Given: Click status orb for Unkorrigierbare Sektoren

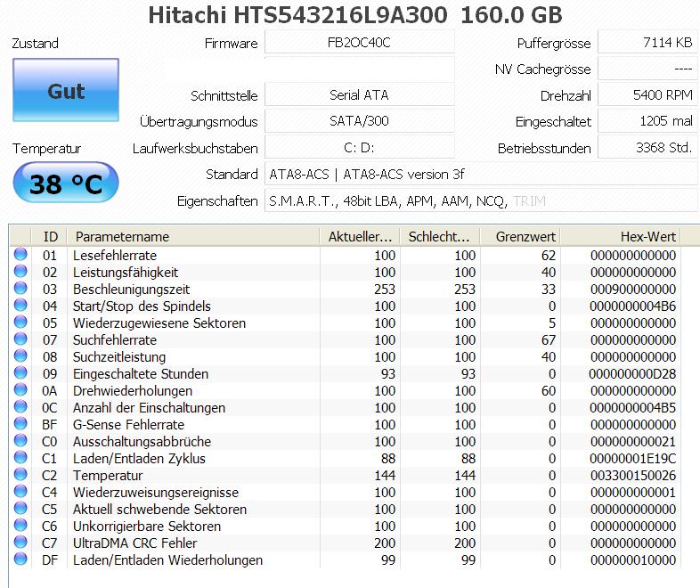Looking at the screenshot, I should pyautogui.click(x=20, y=525).
